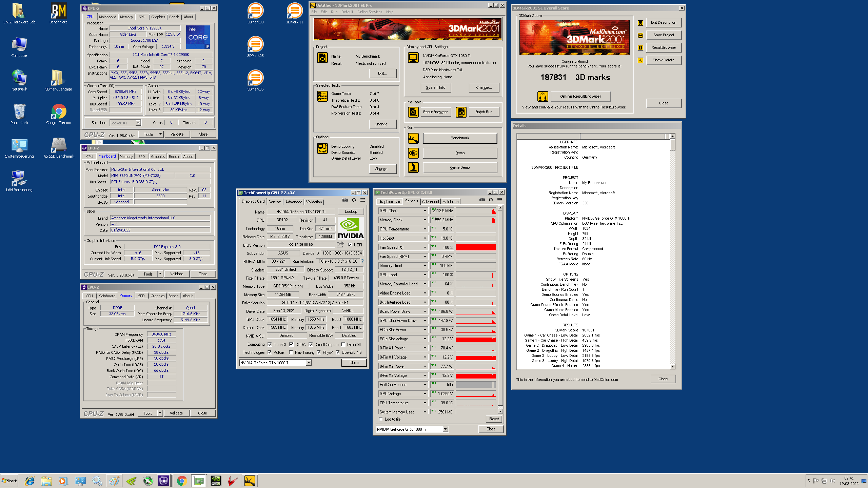Viewport: 868px width, 488px height.
Task: Open the 3DMark Vantage desktop folder
Action: tap(58, 81)
